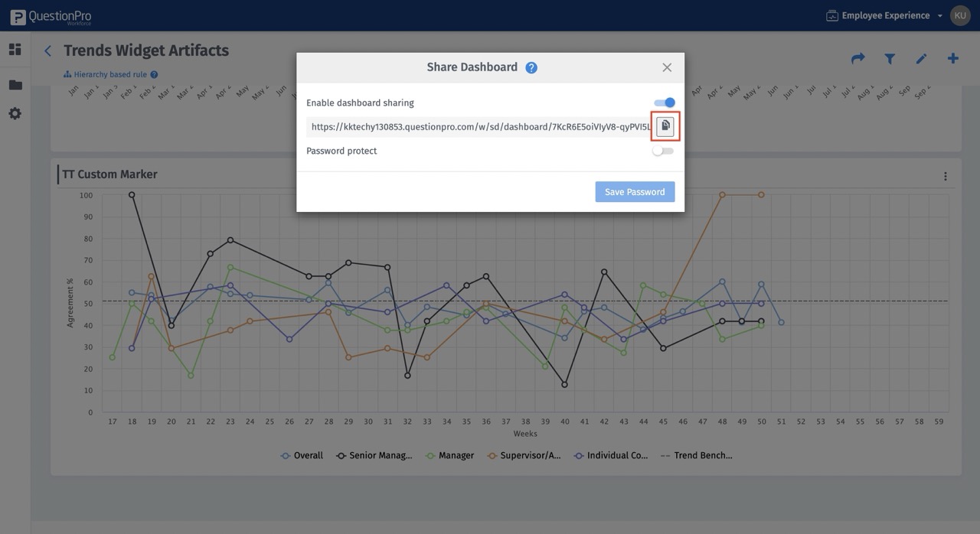Image resolution: width=980 pixels, height=534 pixels.
Task: Disable dashboard sharing
Action: coord(663,101)
